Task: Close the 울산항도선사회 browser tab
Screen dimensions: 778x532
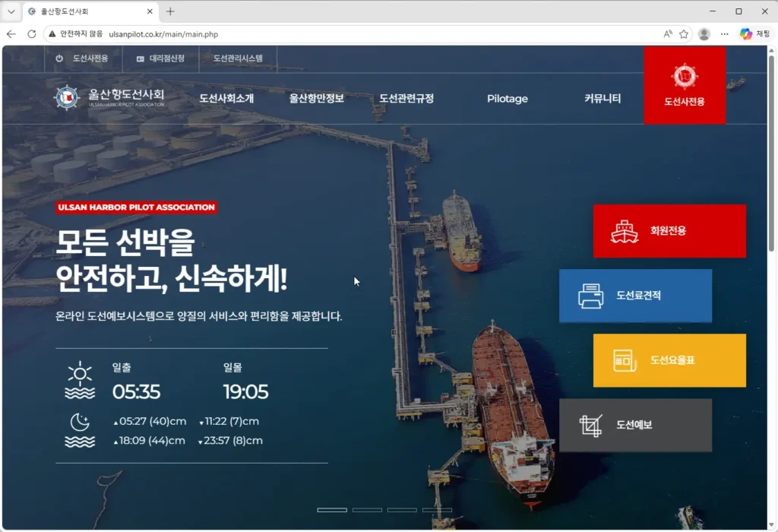Action: [x=150, y=11]
